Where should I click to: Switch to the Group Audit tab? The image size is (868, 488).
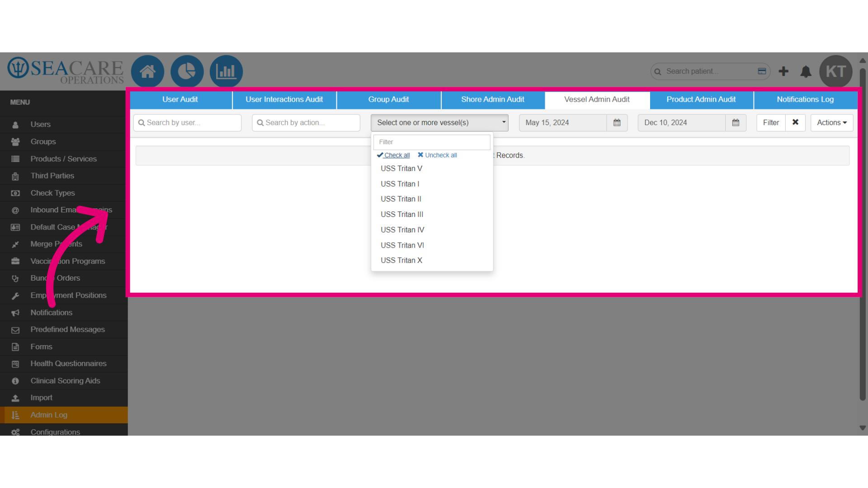click(389, 99)
